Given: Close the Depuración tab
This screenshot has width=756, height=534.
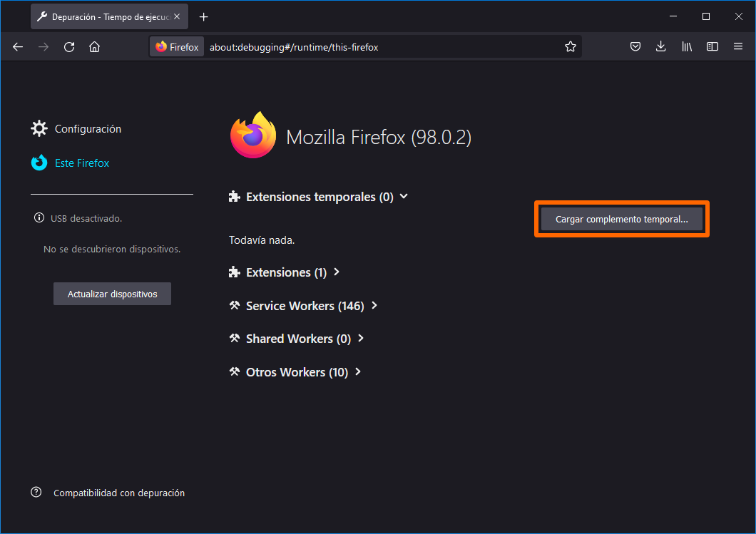Looking at the screenshot, I should (177, 17).
